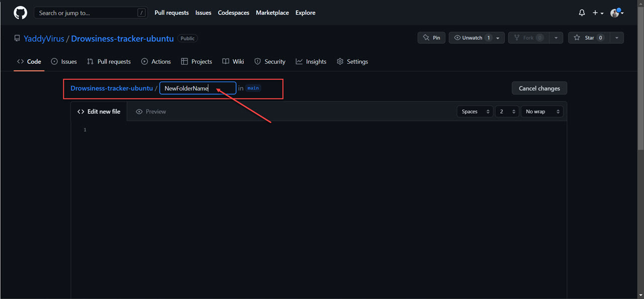The height and width of the screenshot is (299, 644).
Task: Click the slash shortcut key icon
Action: coord(142,13)
